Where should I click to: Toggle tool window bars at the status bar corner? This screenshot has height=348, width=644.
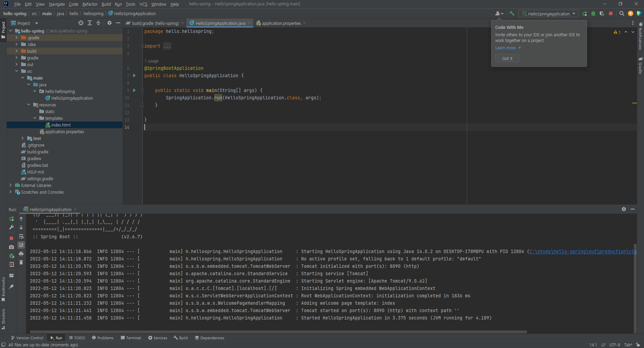[x=3, y=345]
